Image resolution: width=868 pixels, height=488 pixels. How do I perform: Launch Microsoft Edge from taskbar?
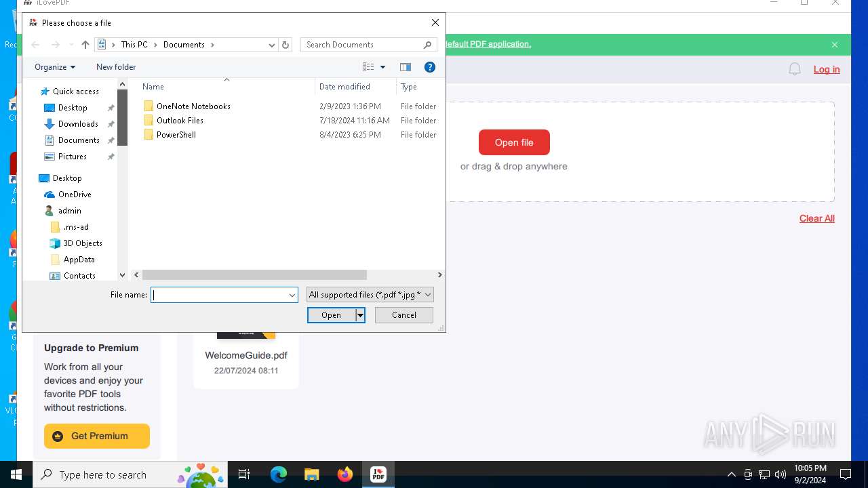tap(279, 474)
